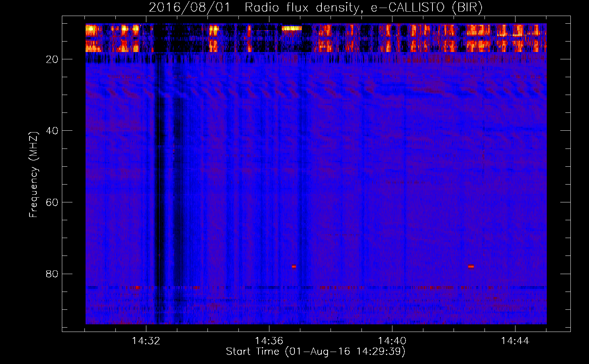Image resolution: width=589 pixels, height=364 pixels.
Task: Click the '80' frequency tick label
Action: point(52,274)
